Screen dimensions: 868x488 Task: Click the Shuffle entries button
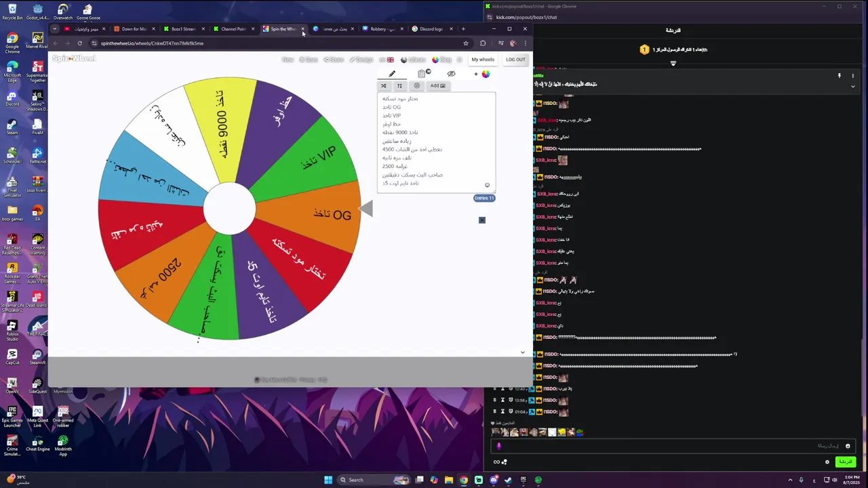coord(383,85)
